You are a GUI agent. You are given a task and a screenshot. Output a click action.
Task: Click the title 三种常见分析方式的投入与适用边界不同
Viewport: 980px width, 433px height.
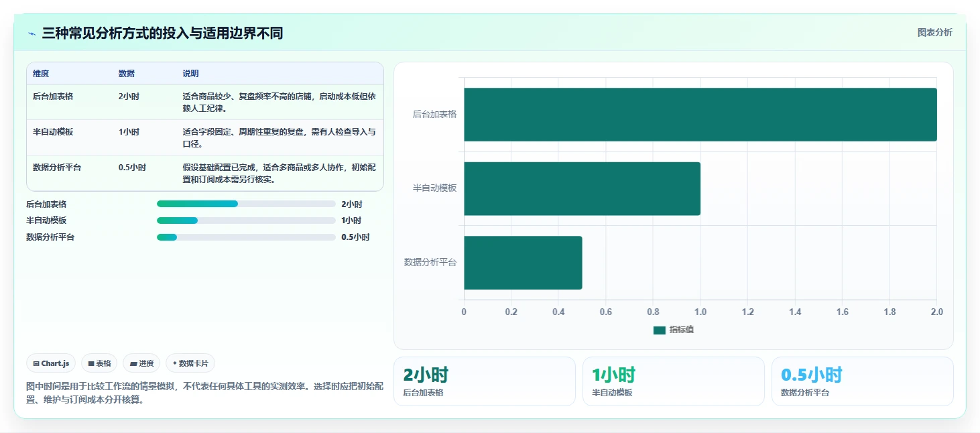point(162,34)
